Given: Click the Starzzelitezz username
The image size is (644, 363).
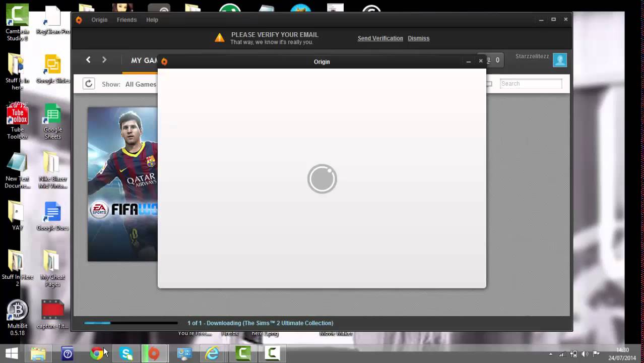Looking at the screenshot, I should pos(532,56).
